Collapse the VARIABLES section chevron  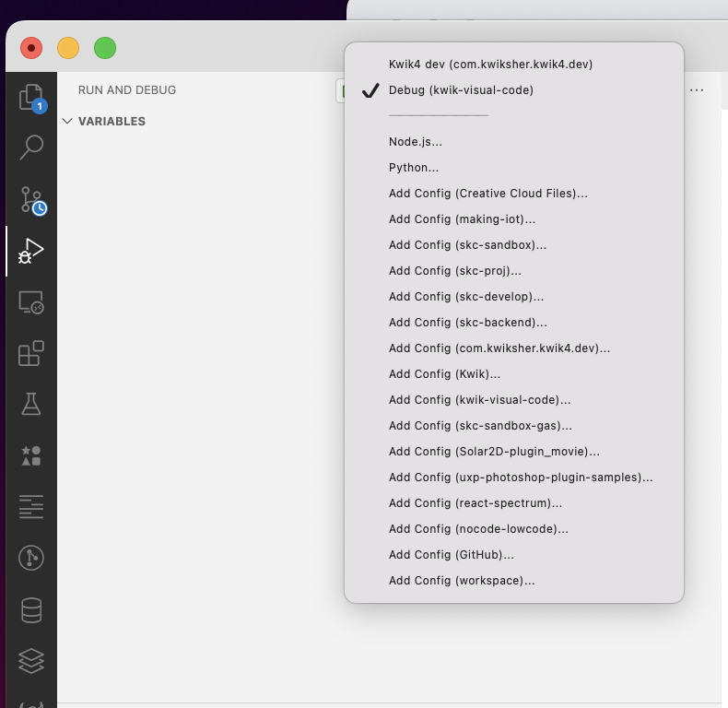coord(67,122)
